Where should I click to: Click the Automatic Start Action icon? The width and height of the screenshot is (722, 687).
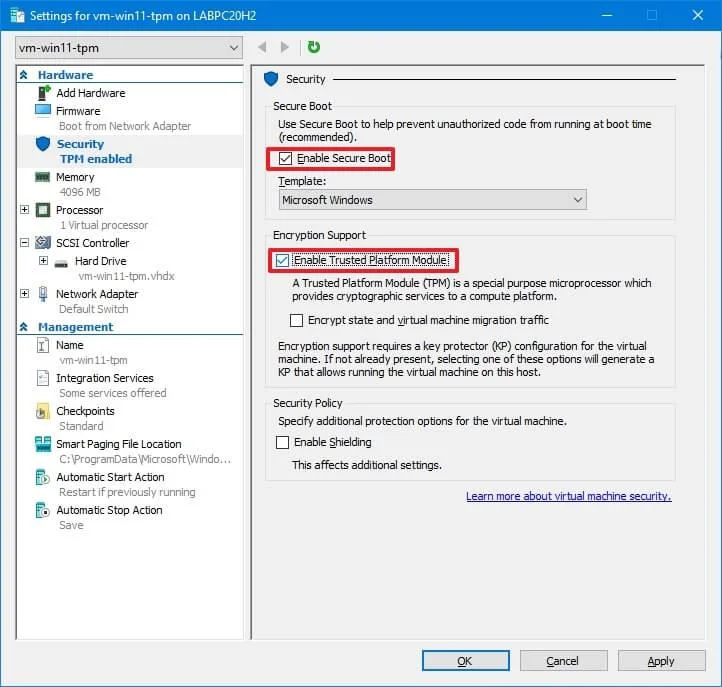click(x=42, y=477)
